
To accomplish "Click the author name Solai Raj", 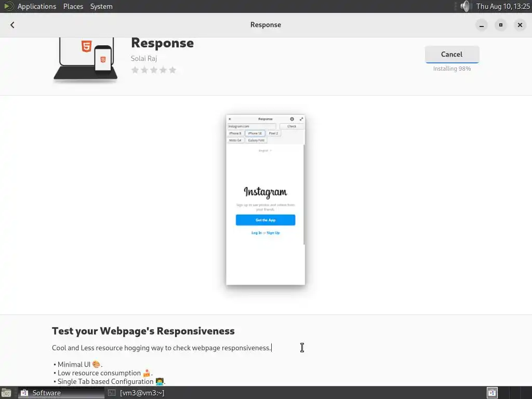I will coord(144,58).
